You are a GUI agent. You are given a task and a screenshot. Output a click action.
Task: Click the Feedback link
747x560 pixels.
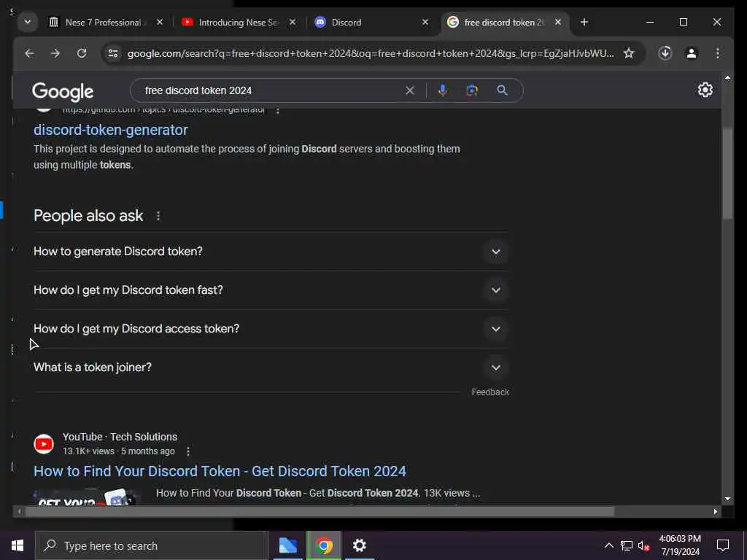[490, 392]
